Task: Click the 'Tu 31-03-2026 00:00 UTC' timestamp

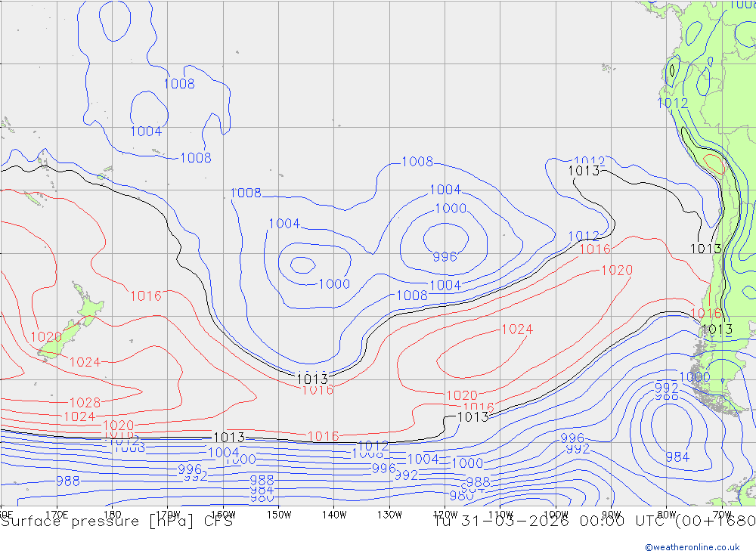Action: click(553, 522)
